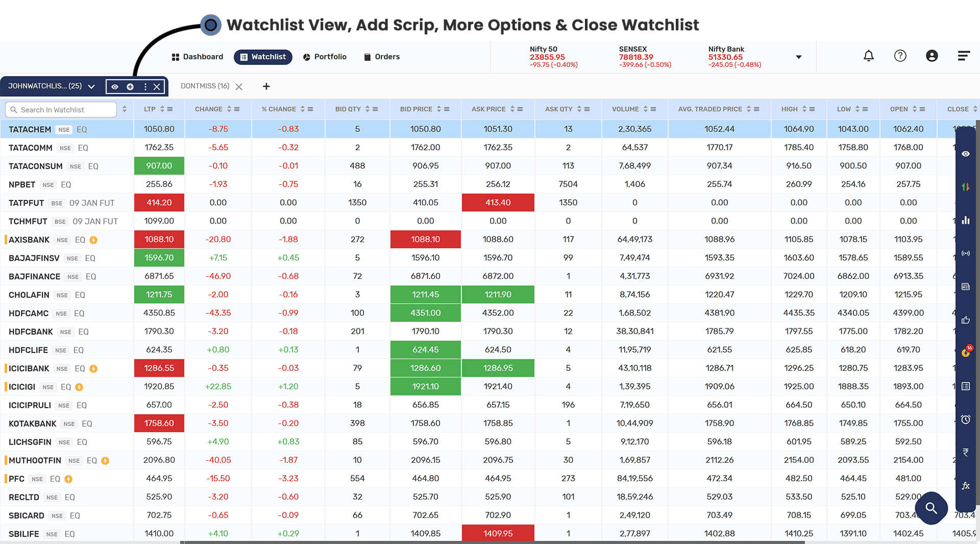
Task: Click the MUTHOOTFIN lightning badge icon
Action: [x=105, y=461]
